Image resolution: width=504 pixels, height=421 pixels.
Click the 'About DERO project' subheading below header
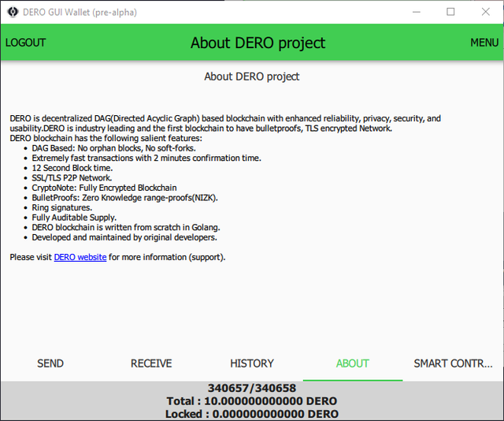pyautogui.click(x=252, y=76)
